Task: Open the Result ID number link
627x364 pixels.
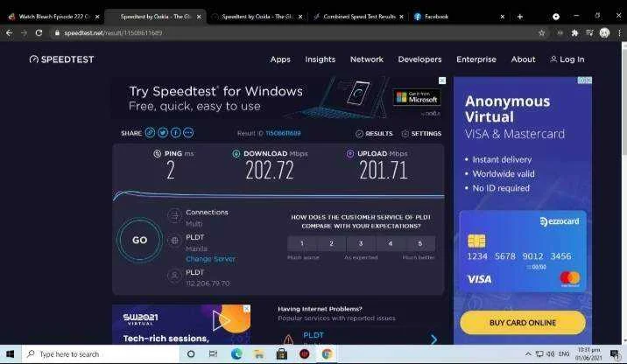Action: point(283,134)
